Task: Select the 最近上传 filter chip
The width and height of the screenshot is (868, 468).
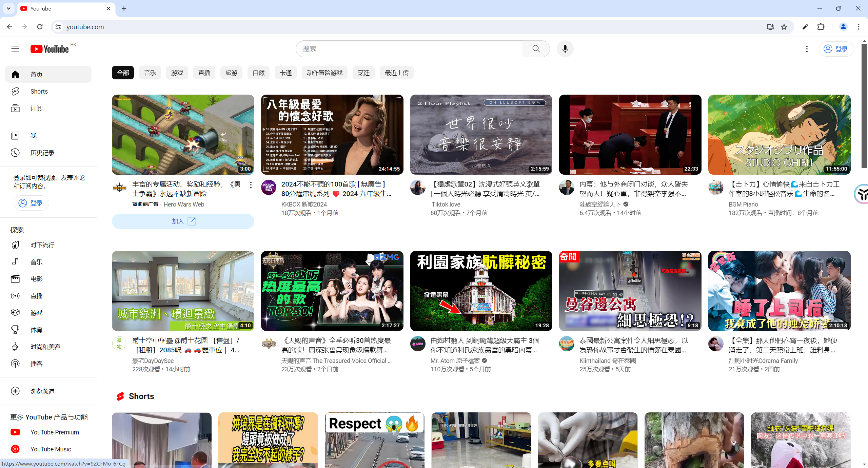Action: click(x=396, y=73)
